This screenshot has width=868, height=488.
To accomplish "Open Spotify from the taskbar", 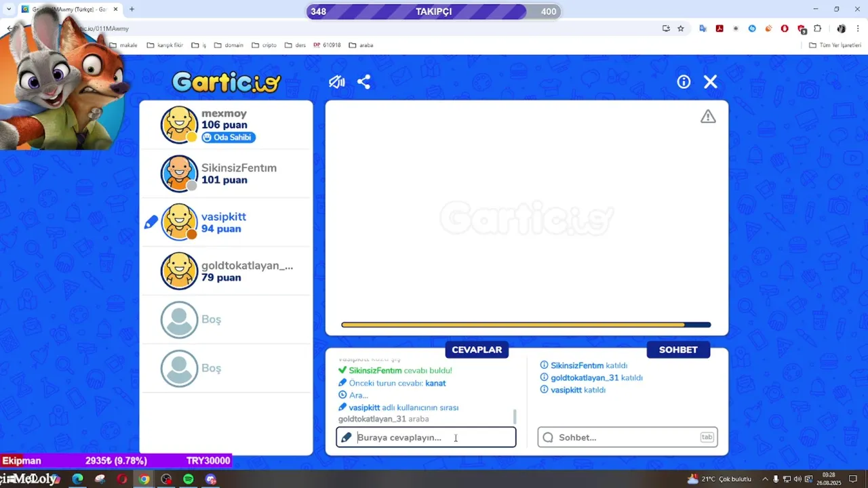I will [189, 479].
